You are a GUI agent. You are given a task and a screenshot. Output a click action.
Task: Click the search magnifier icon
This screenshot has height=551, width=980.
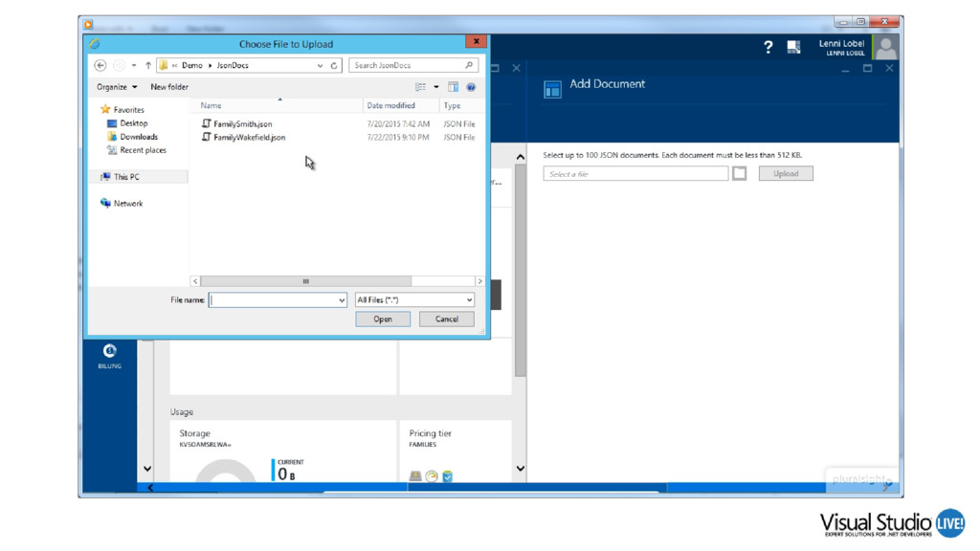469,65
